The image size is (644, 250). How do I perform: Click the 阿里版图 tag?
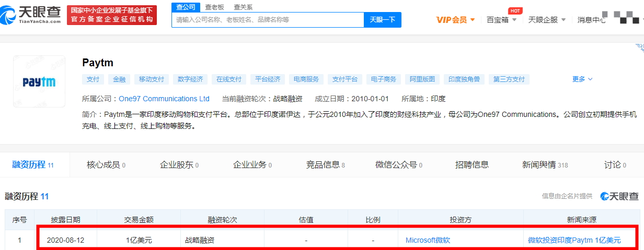tap(422, 79)
